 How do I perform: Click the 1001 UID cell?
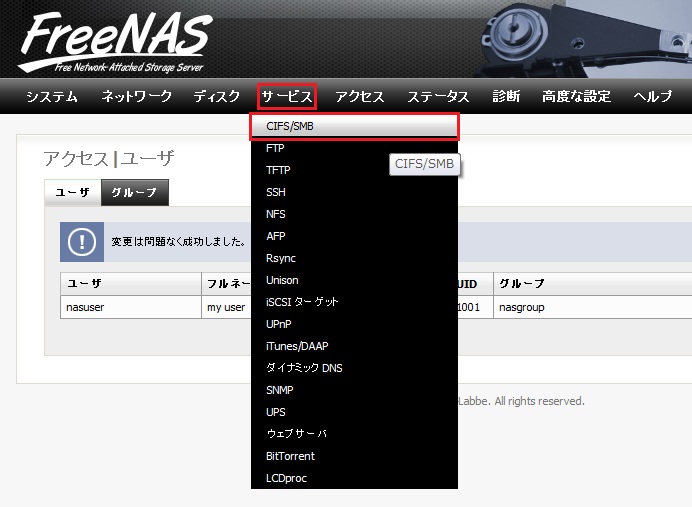click(475, 307)
